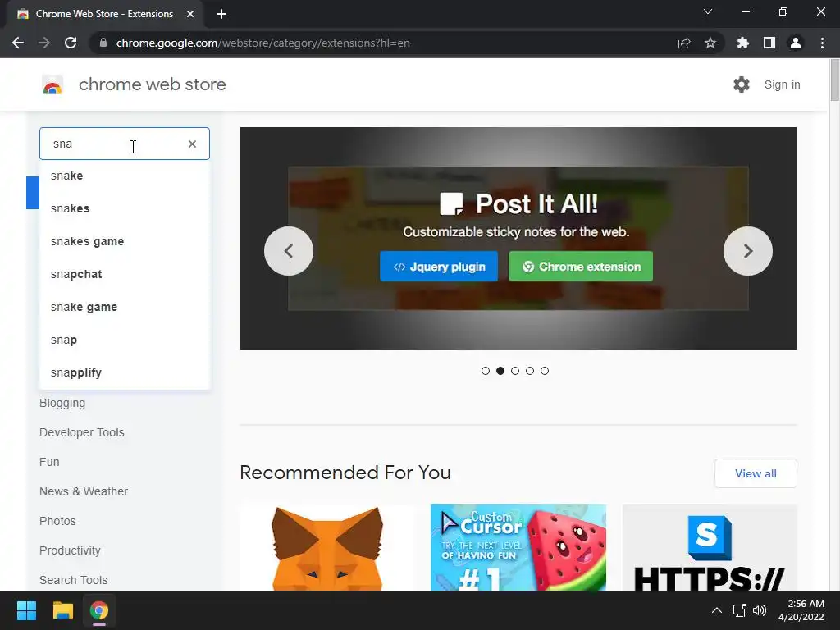
Task: Open Windows Start menu
Action: [x=26, y=610]
